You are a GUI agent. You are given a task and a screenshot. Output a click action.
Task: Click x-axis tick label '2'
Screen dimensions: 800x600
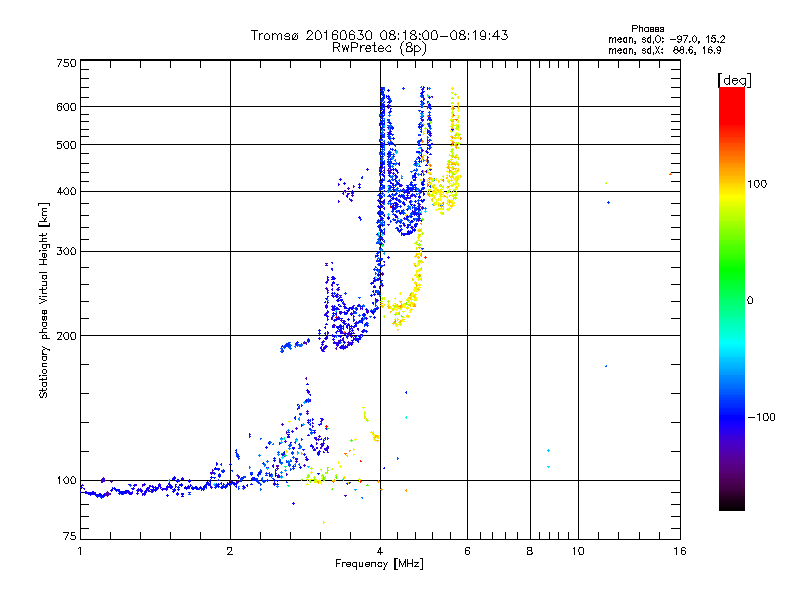click(230, 551)
